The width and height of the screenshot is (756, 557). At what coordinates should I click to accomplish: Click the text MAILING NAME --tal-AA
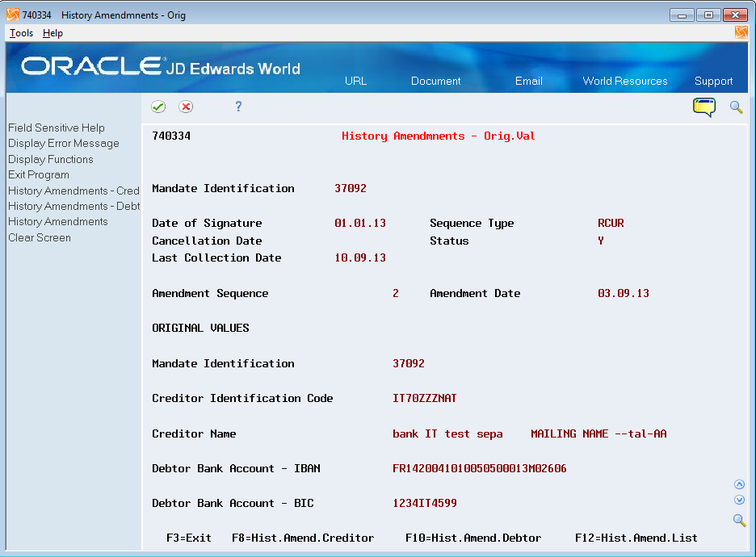pyautogui.click(x=598, y=433)
